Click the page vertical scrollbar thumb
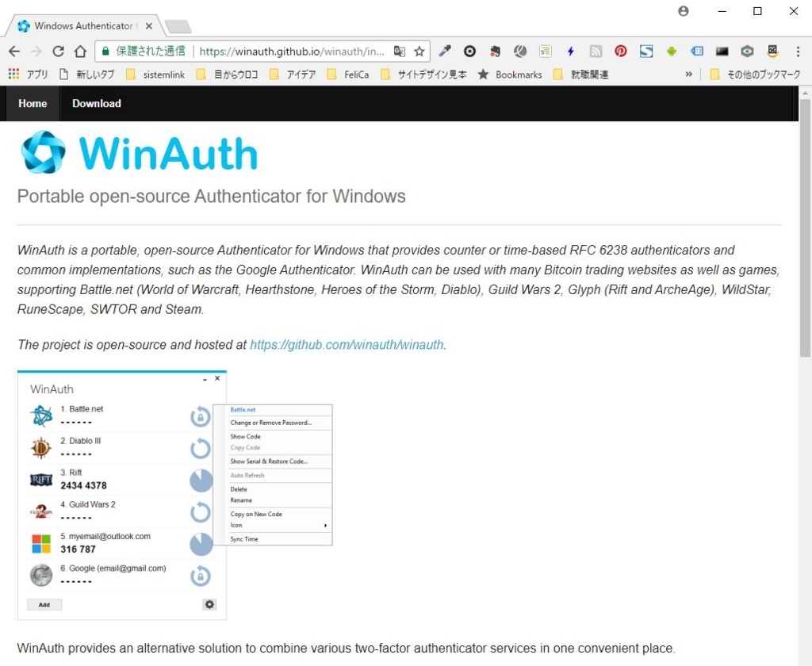Viewport: 812px width, 666px height. [x=805, y=228]
